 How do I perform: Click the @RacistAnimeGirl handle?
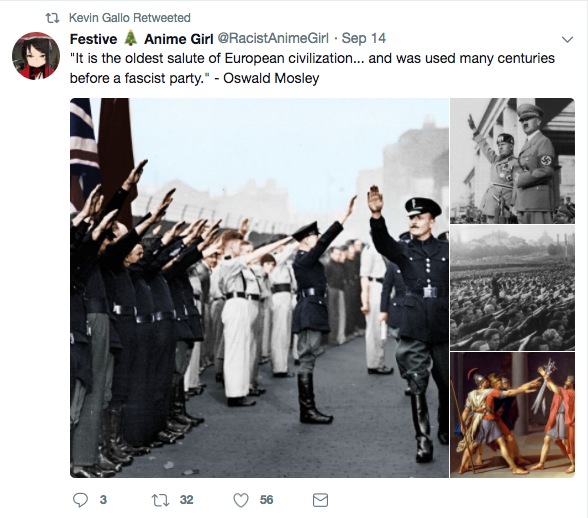[273, 38]
